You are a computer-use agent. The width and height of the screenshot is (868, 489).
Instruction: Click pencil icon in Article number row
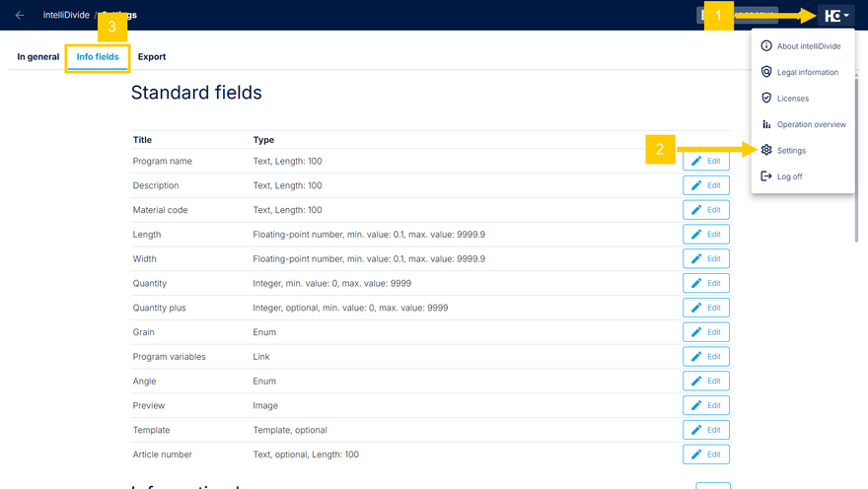(x=696, y=454)
